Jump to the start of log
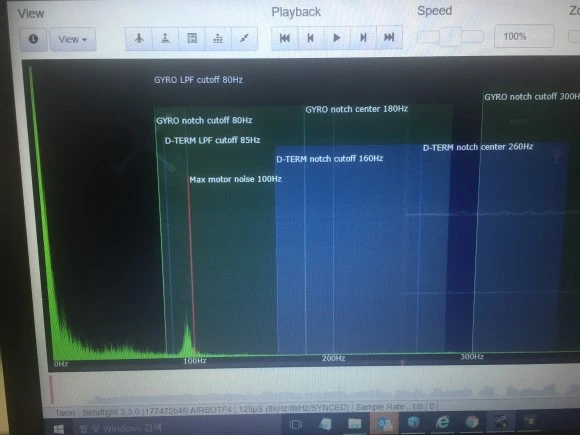Viewport: 580px width, 435px height. point(285,37)
